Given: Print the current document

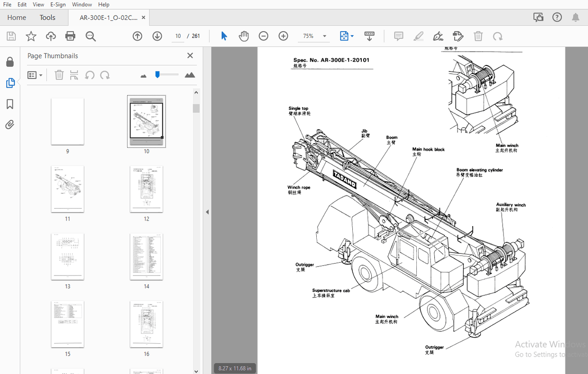Looking at the screenshot, I should tap(70, 36).
